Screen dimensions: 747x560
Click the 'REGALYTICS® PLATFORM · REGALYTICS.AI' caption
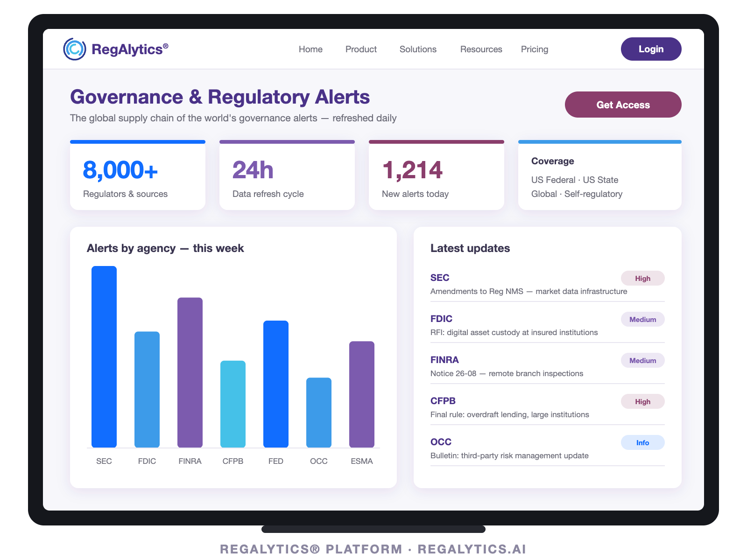[373, 549]
